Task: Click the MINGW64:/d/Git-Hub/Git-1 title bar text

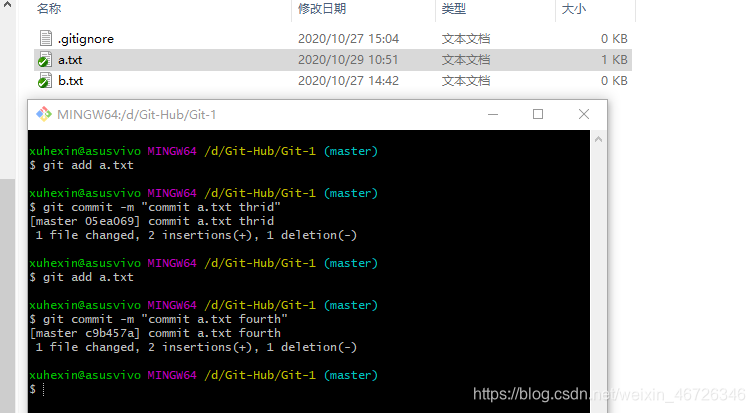Action: tap(136, 115)
